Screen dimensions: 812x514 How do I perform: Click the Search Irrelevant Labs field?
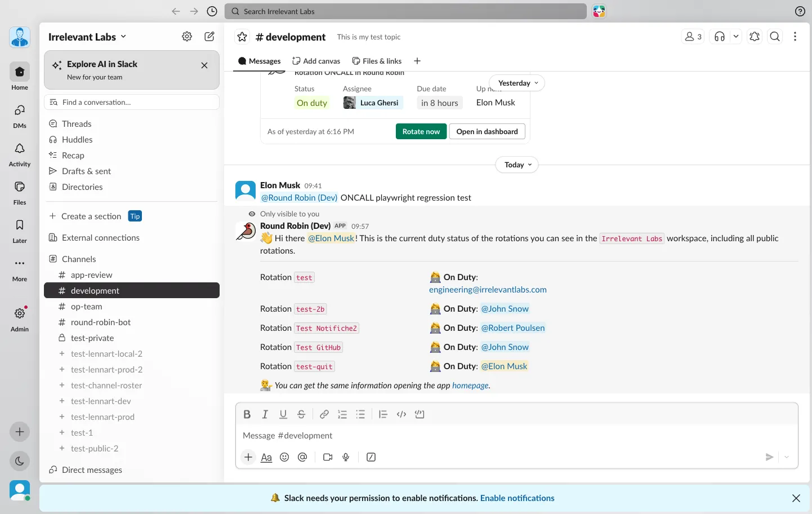coord(405,11)
